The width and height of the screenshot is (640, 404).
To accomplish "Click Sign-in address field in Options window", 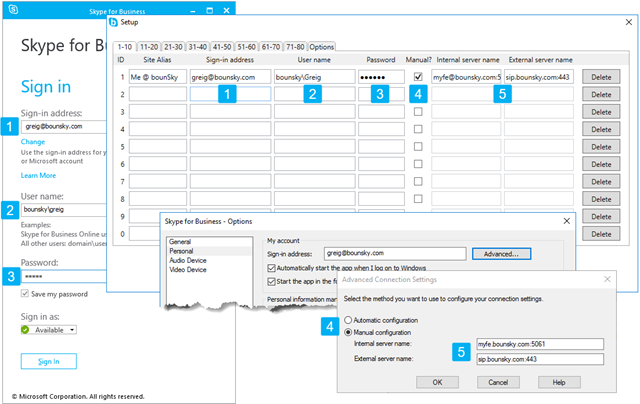I will (395, 253).
